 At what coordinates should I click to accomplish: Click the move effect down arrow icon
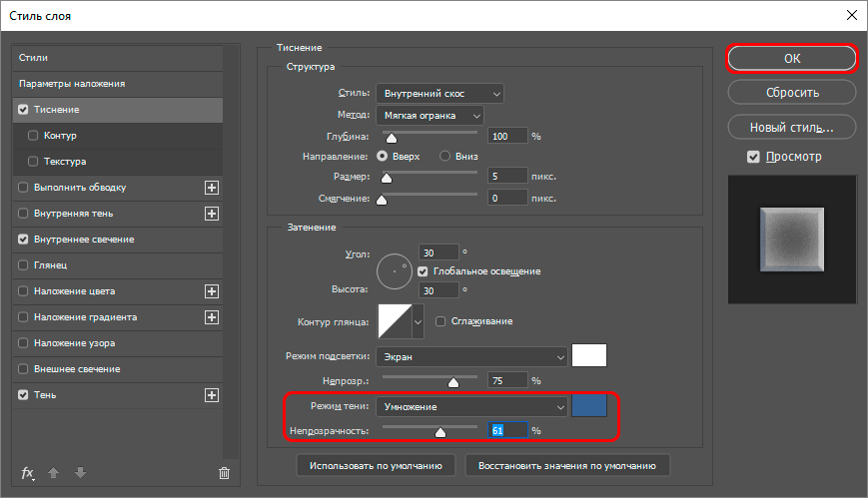pos(80,472)
